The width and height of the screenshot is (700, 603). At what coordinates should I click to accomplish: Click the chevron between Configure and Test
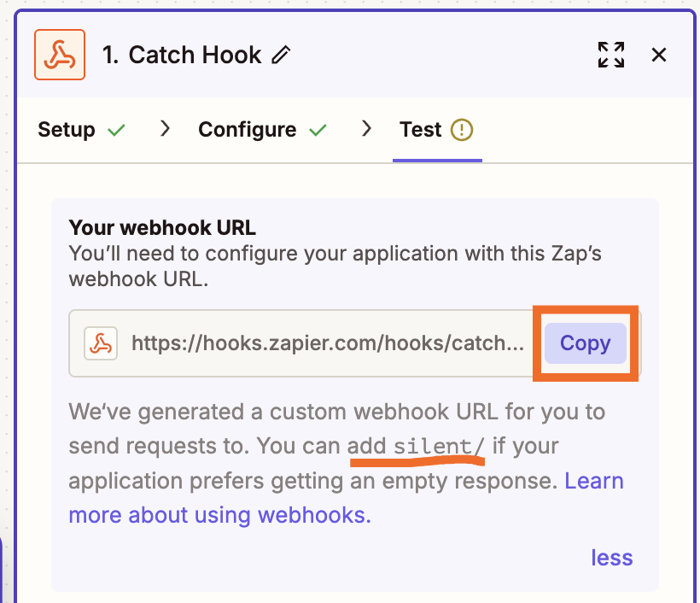(x=366, y=129)
